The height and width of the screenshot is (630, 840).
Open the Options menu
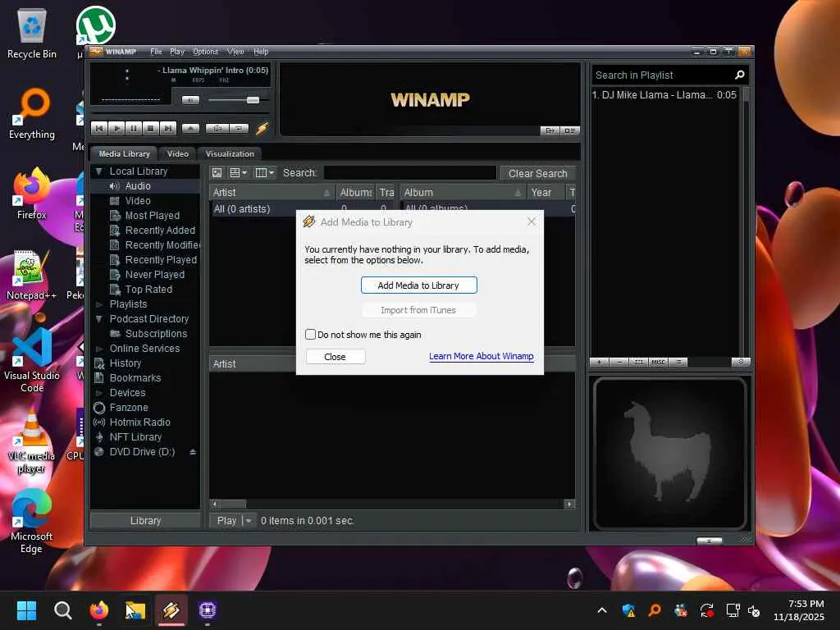(x=205, y=52)
